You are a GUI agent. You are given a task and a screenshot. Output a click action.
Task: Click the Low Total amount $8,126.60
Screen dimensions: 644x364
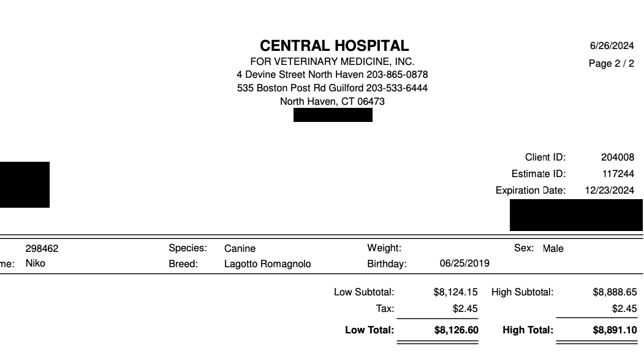tap(456, 330)
